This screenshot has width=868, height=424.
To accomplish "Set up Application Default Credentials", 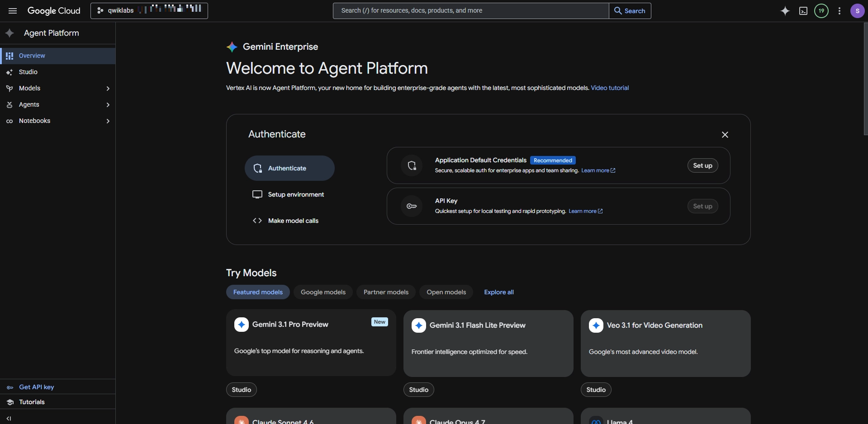I will tap(702, 165).
